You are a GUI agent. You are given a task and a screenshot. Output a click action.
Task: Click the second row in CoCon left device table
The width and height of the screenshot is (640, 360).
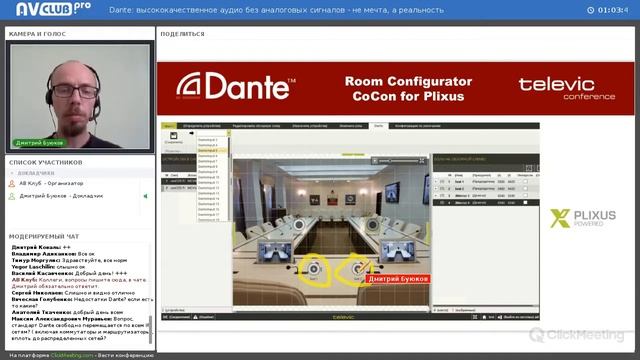[x=180, y=188]
